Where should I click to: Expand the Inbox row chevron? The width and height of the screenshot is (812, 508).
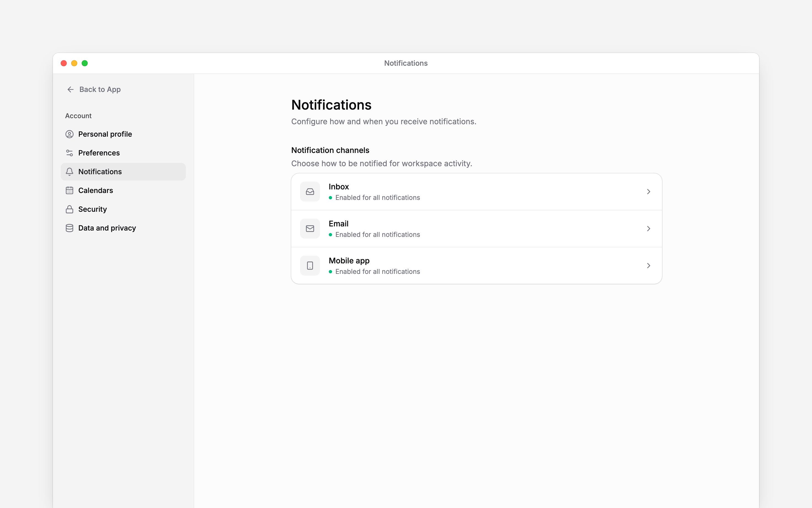[x=649, y=192]
